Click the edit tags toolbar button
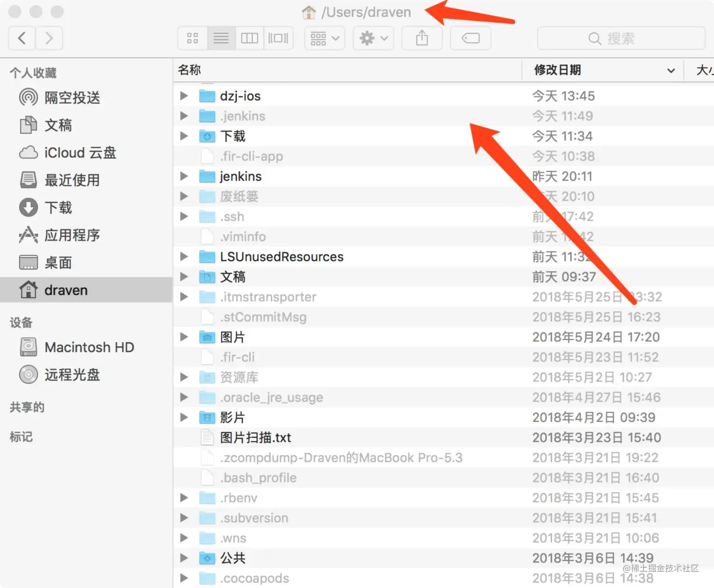This screenshot has height=588, width=714. click(470, 38)
